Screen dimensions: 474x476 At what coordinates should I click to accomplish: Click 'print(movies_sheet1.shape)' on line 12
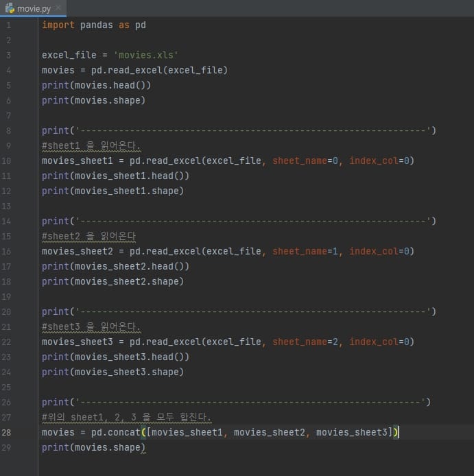tap(112, 191)
